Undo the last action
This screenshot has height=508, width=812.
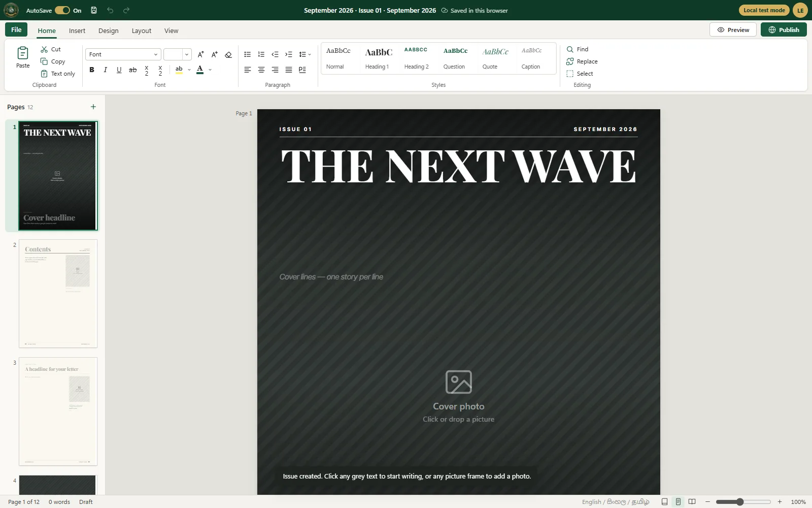(110, 10)
